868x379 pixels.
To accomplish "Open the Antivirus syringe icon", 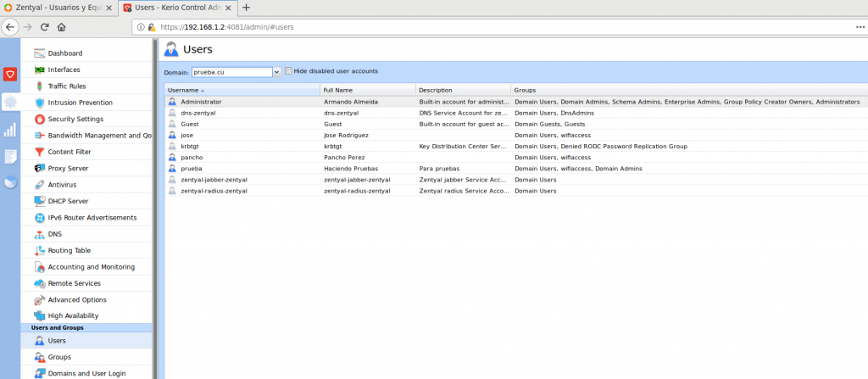I will 39,185.
